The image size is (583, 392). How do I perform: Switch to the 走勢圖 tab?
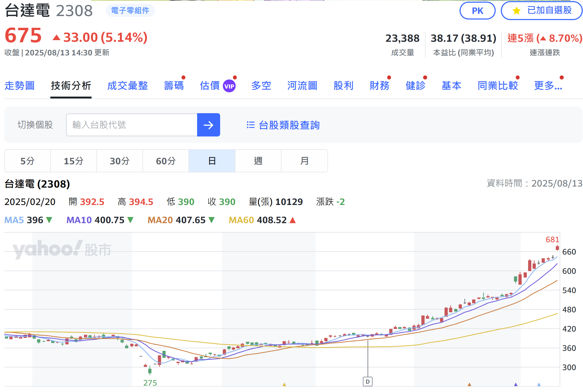(20, 86)
